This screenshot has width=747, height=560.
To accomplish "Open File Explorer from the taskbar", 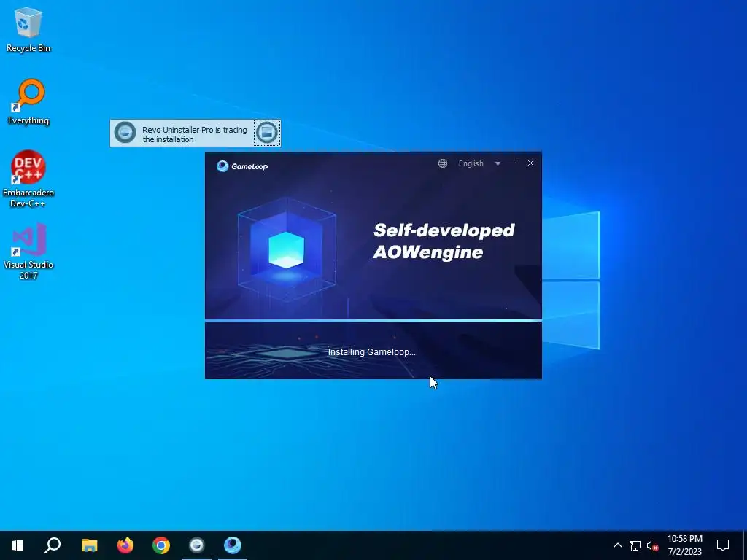I will pyautogui.click(x=89, y=545).
